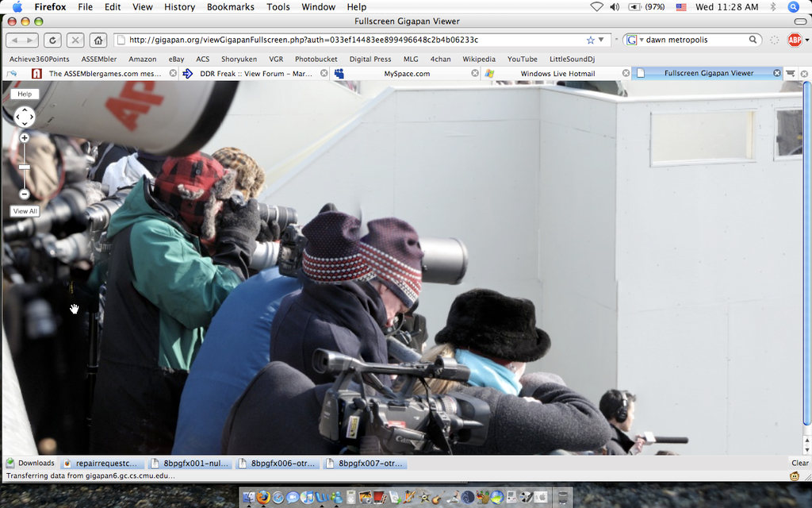Open the Bookmarks menu

(x=230, y=7)
